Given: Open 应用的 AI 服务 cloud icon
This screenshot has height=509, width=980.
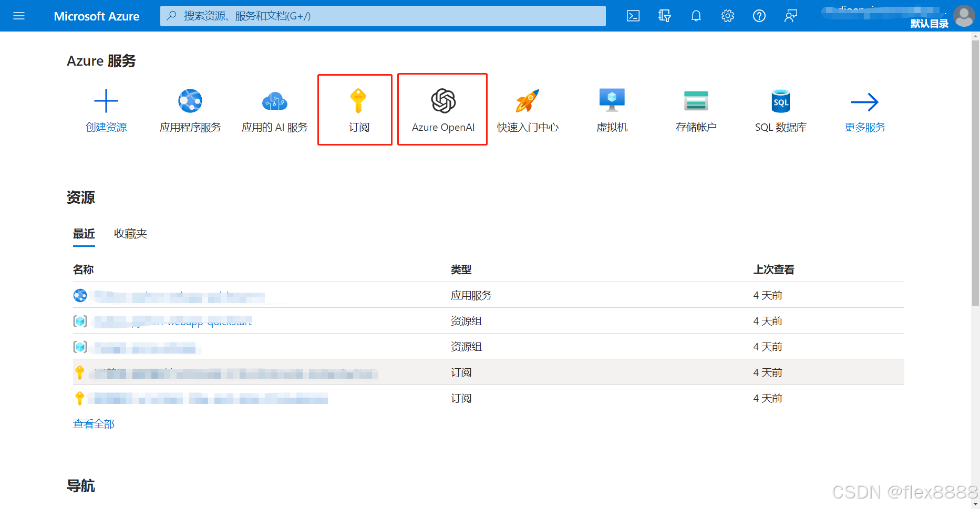Looking at the screenshot, I should tap(275, 101).
